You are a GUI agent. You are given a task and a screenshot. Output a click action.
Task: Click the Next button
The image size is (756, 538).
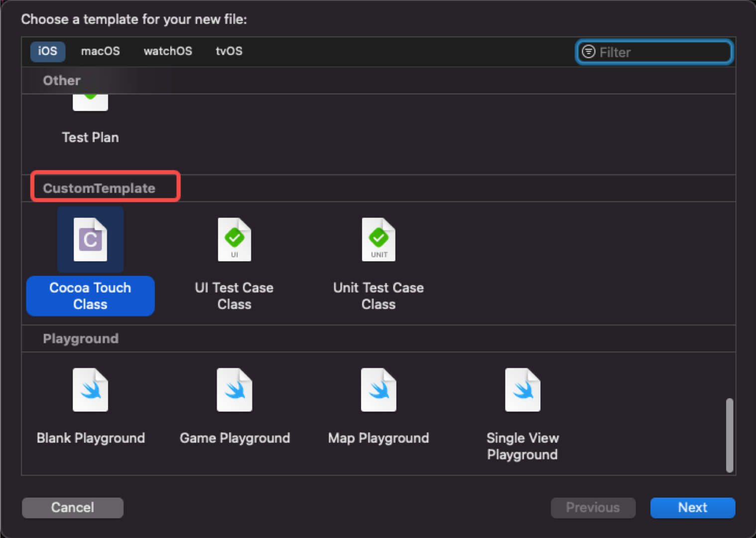point(693,508)
